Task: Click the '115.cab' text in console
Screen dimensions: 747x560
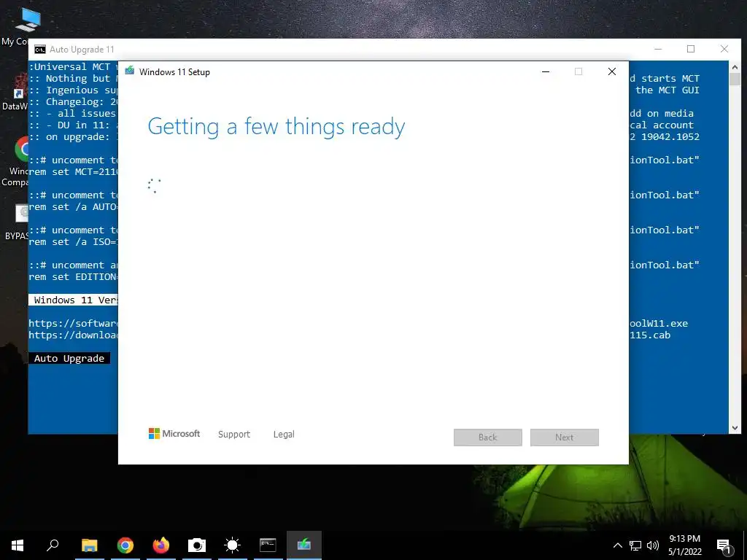Action: click(x=650, y=335)
